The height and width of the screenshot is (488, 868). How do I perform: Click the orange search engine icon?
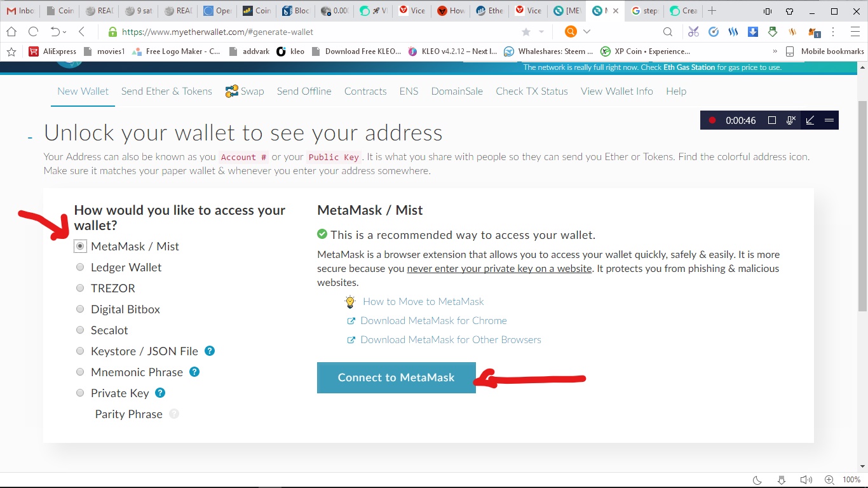pos(571,32)
